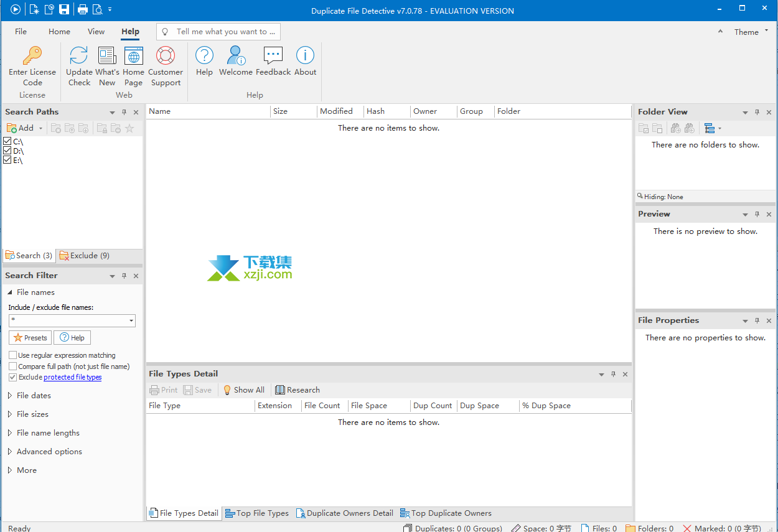Click the Help question mark ribbon icon
The image size is (778, 532).
coord(204,61)
